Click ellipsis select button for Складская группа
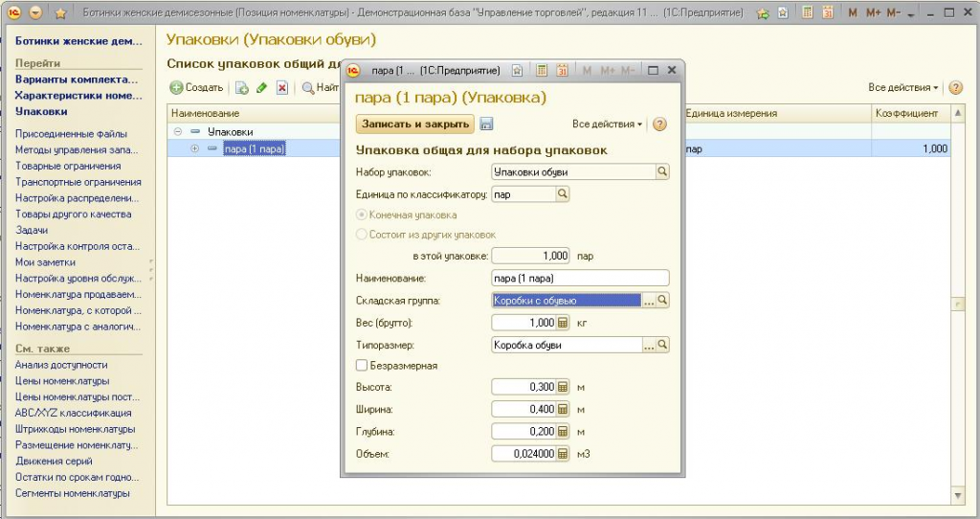Screen dimensions: 980x519 [649, 301]
